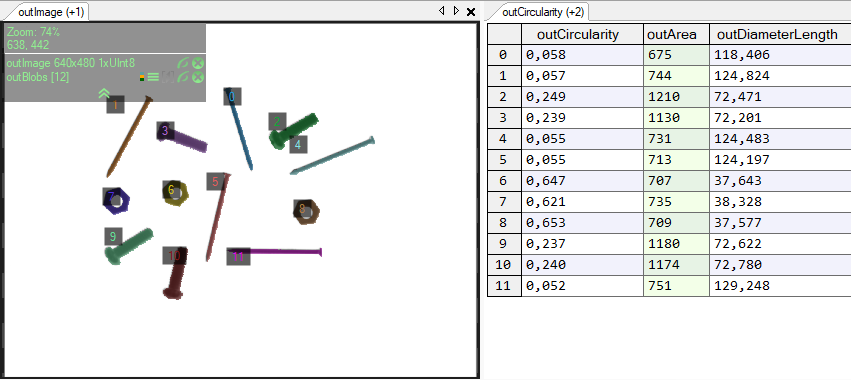Select blob label 8 on nut
The image size is (851, 380).
[302, 208]
